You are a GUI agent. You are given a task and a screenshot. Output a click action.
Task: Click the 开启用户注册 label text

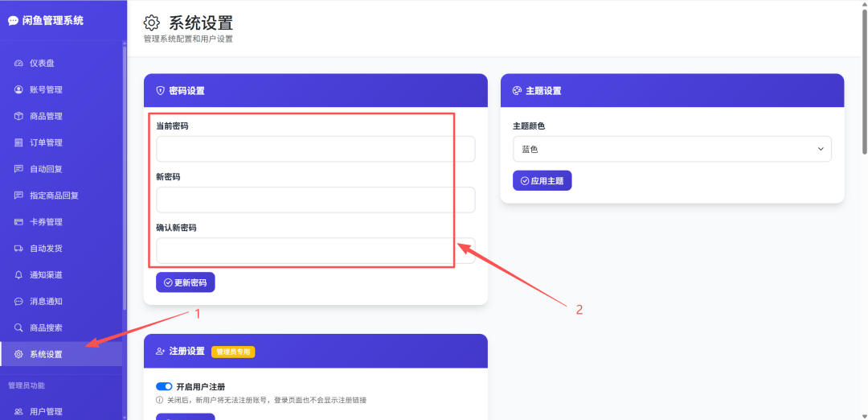(200, 387)
